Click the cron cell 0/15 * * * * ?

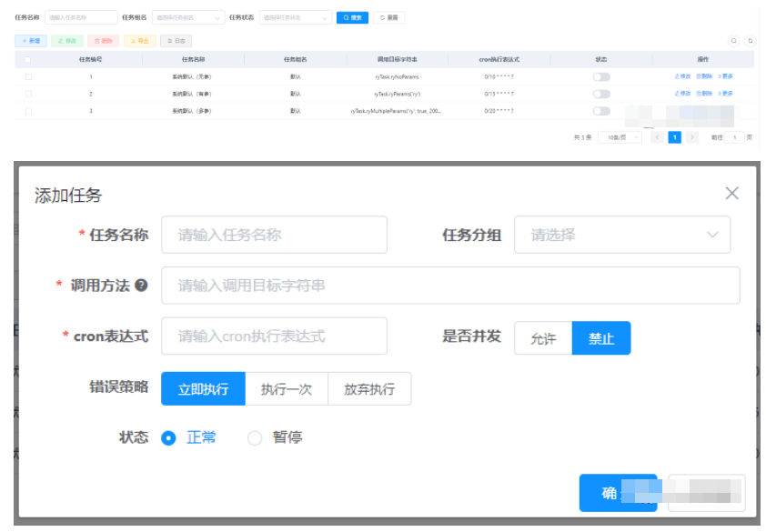point(499,94)
